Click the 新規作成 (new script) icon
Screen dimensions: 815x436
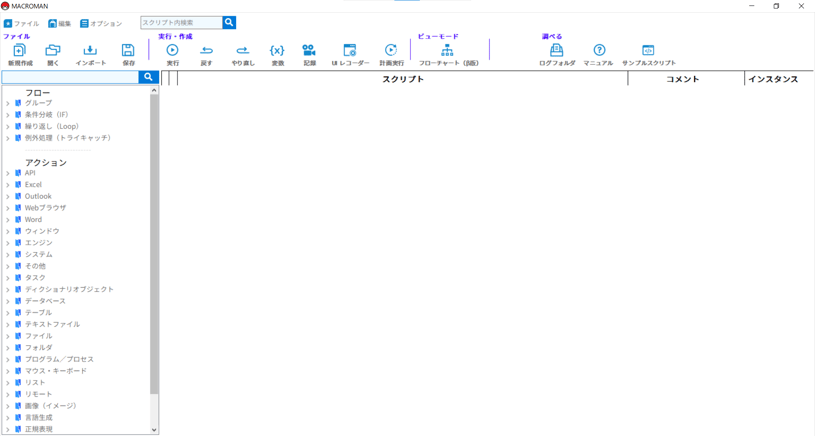click(20, 50)
